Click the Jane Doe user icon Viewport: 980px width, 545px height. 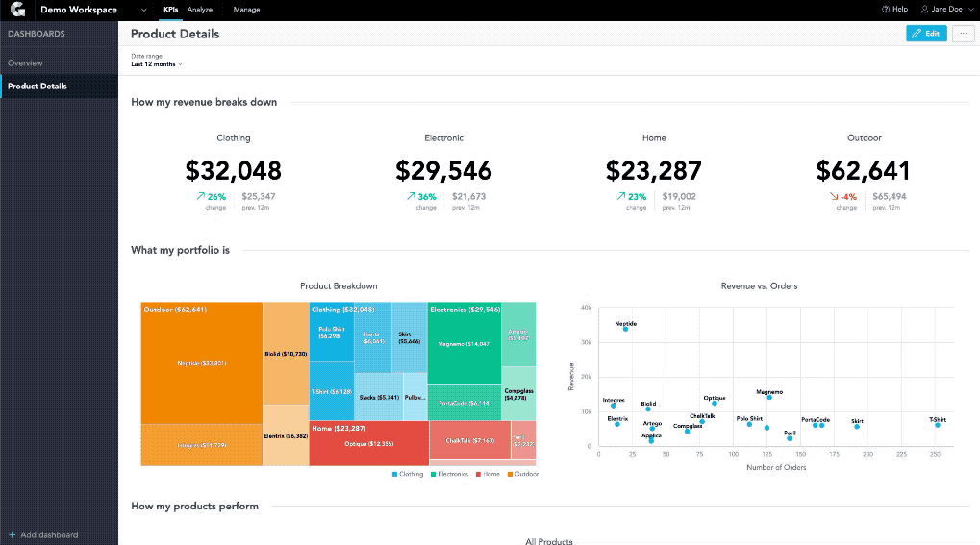click(924, 10)
